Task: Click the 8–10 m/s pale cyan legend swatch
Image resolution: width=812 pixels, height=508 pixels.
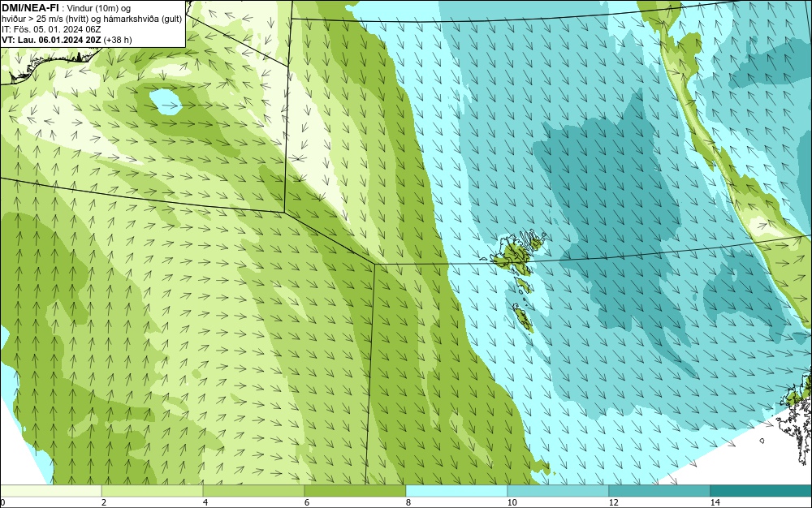Action: pyautogui.click(x=456, y=490)
